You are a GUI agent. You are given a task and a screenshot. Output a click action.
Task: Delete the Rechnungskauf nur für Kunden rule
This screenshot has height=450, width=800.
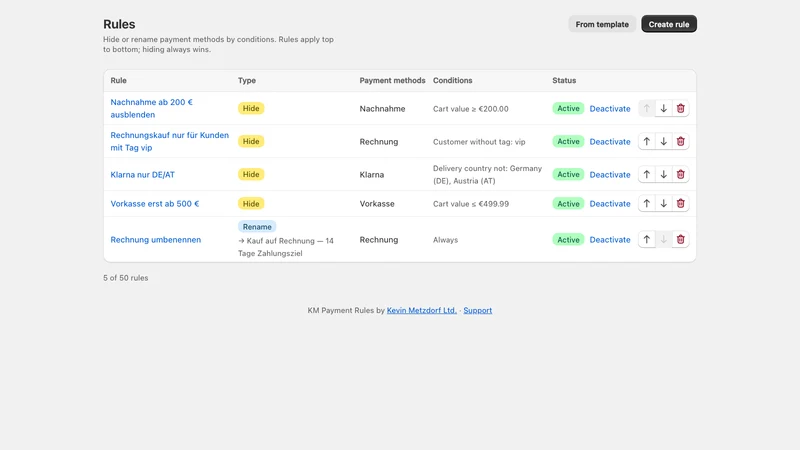click(x=681, y=141)
